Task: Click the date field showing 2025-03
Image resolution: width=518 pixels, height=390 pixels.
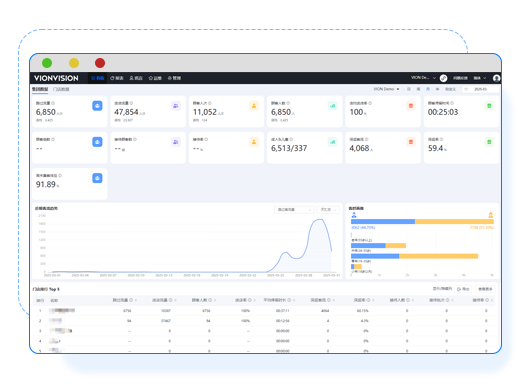Action: coord(480,89)
